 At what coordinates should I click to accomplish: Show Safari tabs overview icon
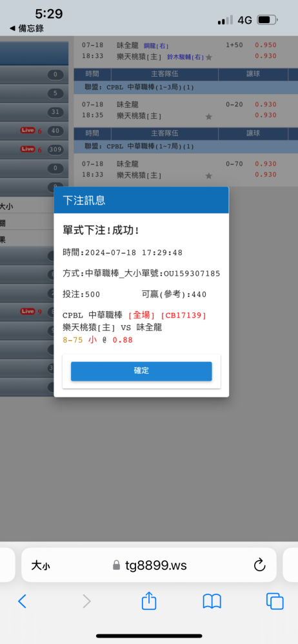(x=275, y=601)
